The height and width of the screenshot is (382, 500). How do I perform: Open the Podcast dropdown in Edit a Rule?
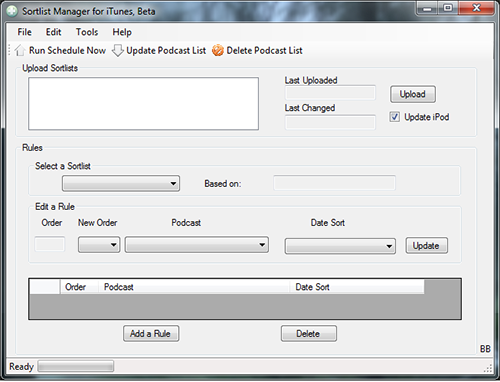(197, 245)
